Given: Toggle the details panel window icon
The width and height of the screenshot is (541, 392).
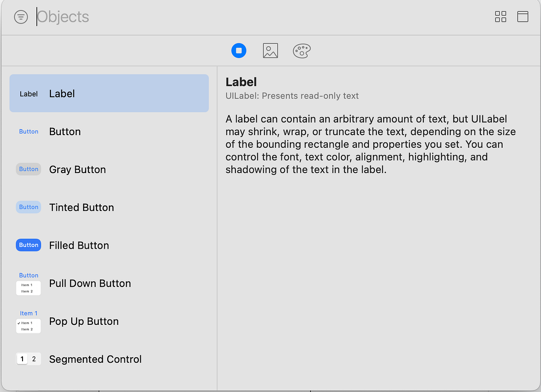Looking at the screenshot, I should [523, 17].
